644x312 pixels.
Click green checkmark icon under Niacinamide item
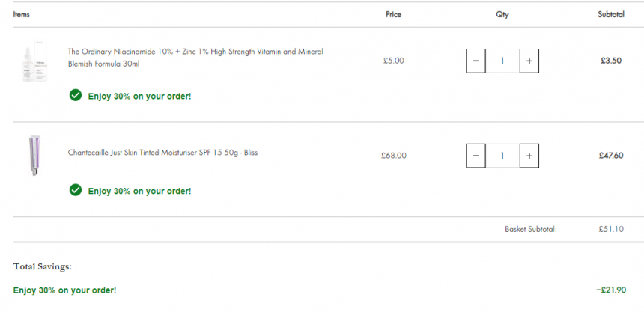tap(76, 96)
